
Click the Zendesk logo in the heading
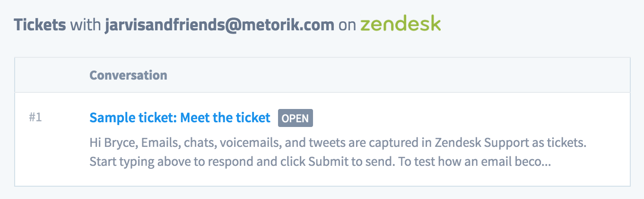400,24
